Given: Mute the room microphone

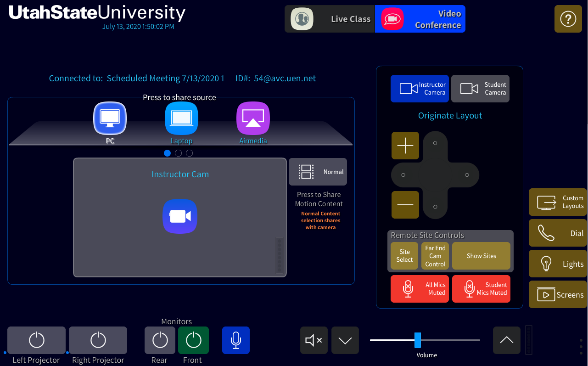Looking at the screenshot, I should [x=235, y=340].
